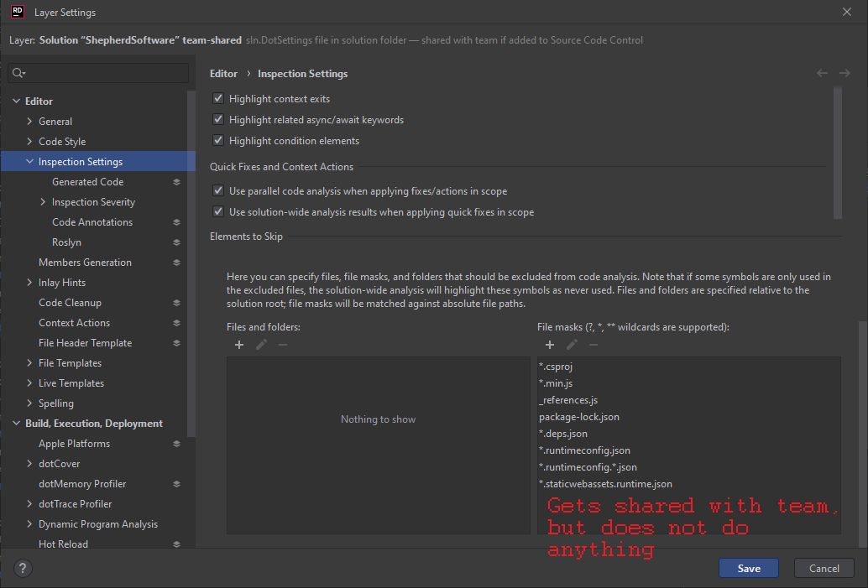Expand the Dynamic Program Analysis node

point(29,524)
